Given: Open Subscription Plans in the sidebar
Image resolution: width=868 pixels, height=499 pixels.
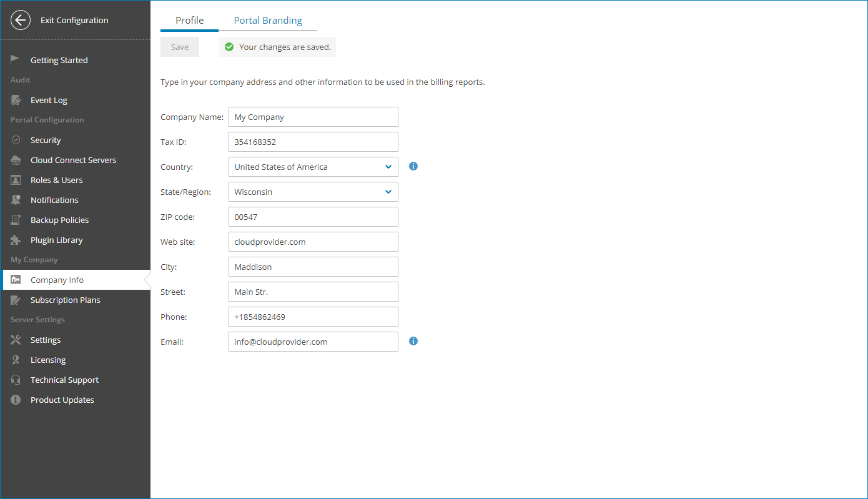Looking at the screenshot, I should coord(65,300).
